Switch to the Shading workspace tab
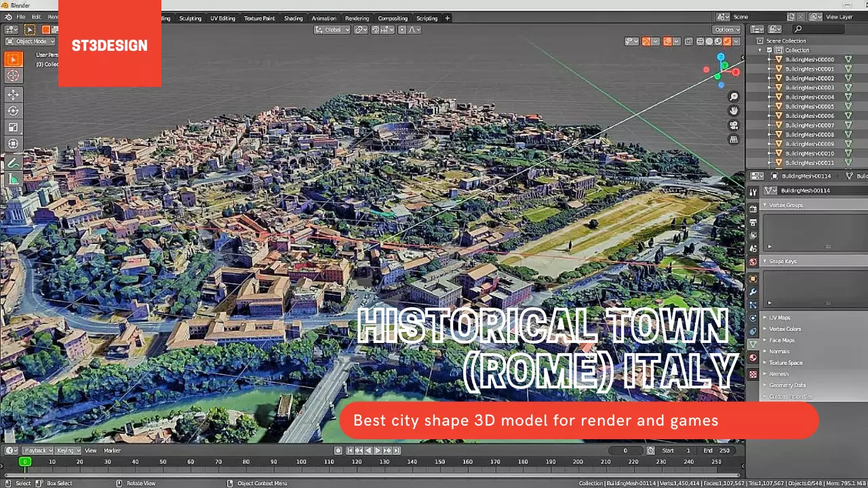Screen dimensions: 868x488 pyautogui.click(x=294, y=18)
